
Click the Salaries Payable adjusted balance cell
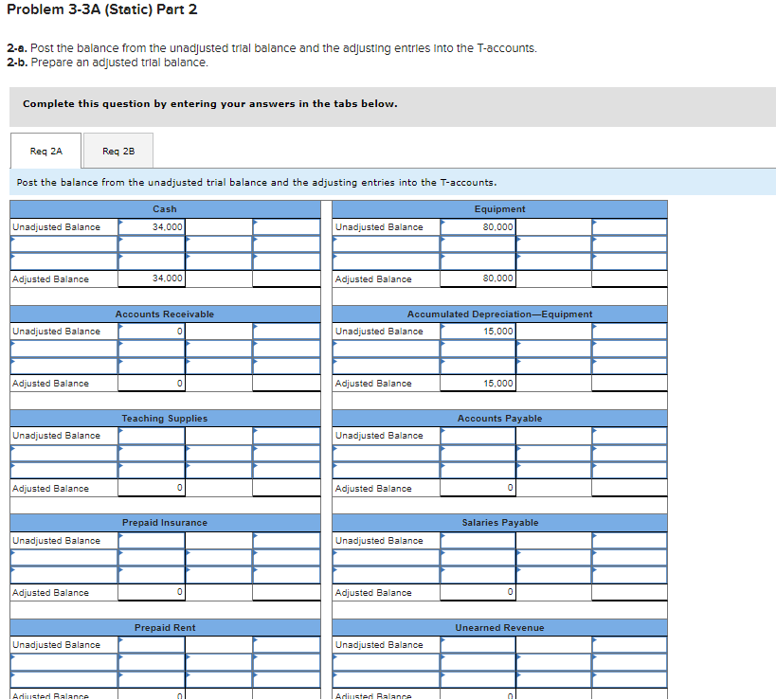point(478,592)
